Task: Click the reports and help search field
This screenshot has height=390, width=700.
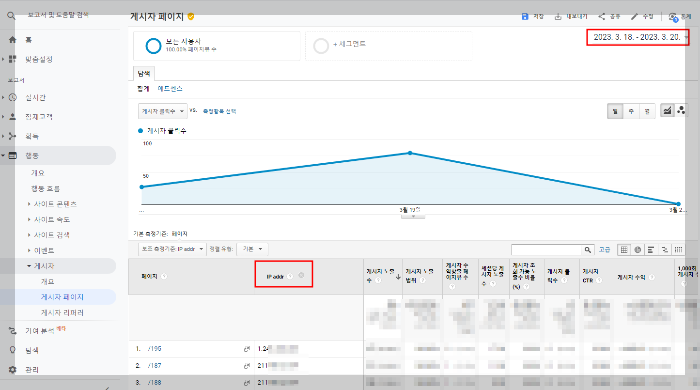Action: [58, 15]
